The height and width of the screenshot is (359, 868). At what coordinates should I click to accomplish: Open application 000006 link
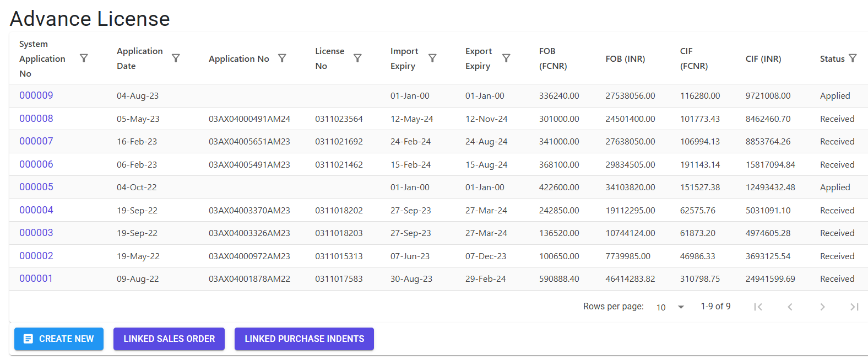coord(36,164)
